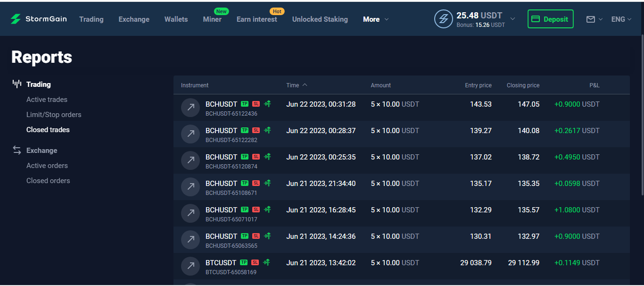Click the green growth icon on trade BCHUSDT-65122436
644x286 pixels.
click(x=267, y=104)
